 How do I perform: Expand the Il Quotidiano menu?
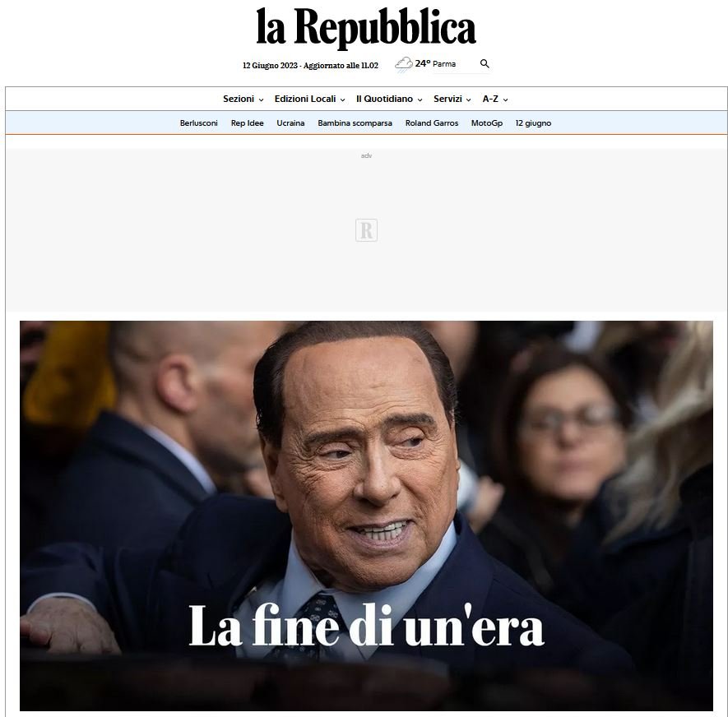389,99
